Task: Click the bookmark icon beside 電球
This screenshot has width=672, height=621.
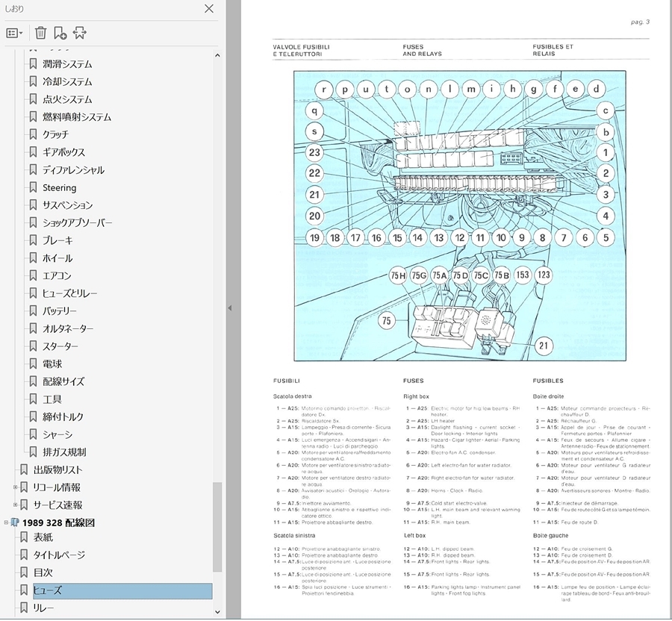Action: [33, 364]
